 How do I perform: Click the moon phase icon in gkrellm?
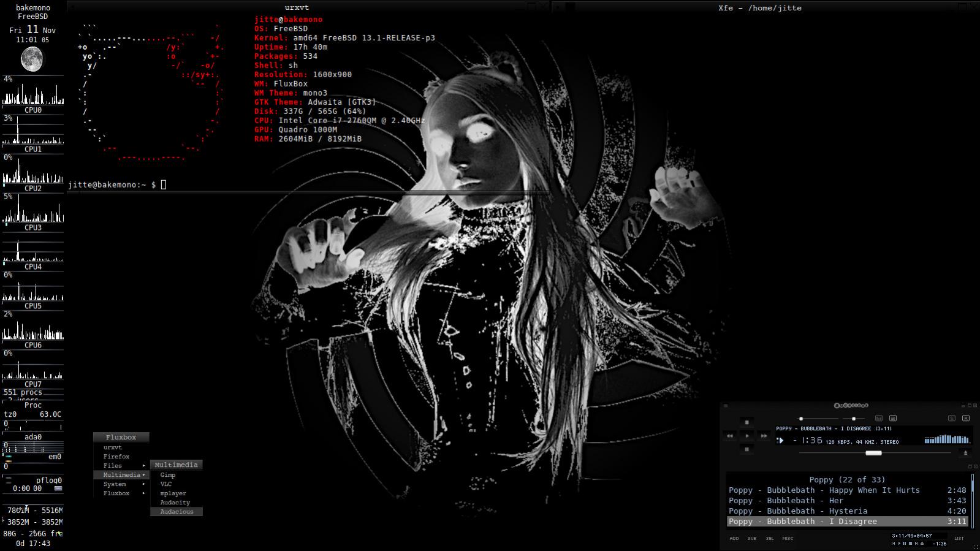point(32,59)
